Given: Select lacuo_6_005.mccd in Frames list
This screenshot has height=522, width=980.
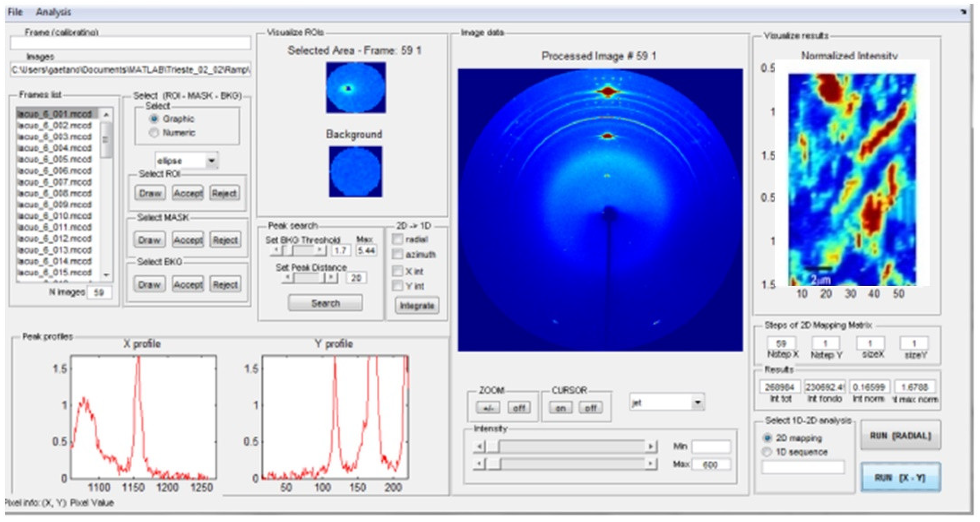Looking at the screenshot, I should point(57,159).
